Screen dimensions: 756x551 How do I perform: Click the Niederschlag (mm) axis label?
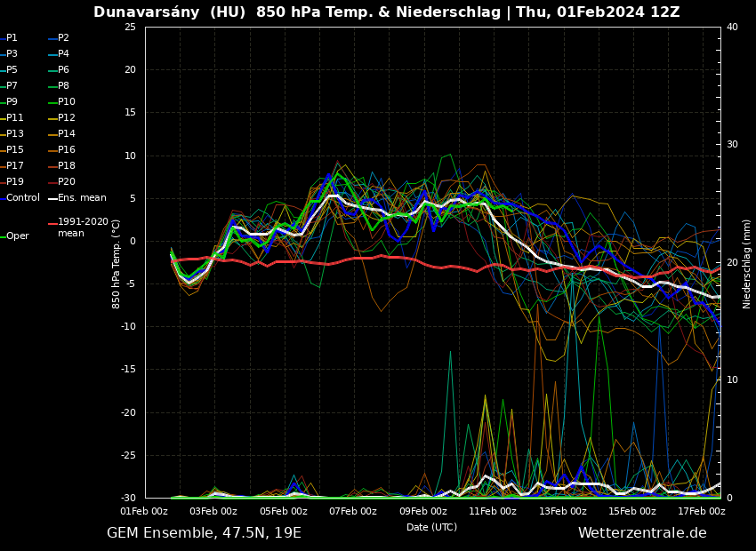tap(747, 264)
